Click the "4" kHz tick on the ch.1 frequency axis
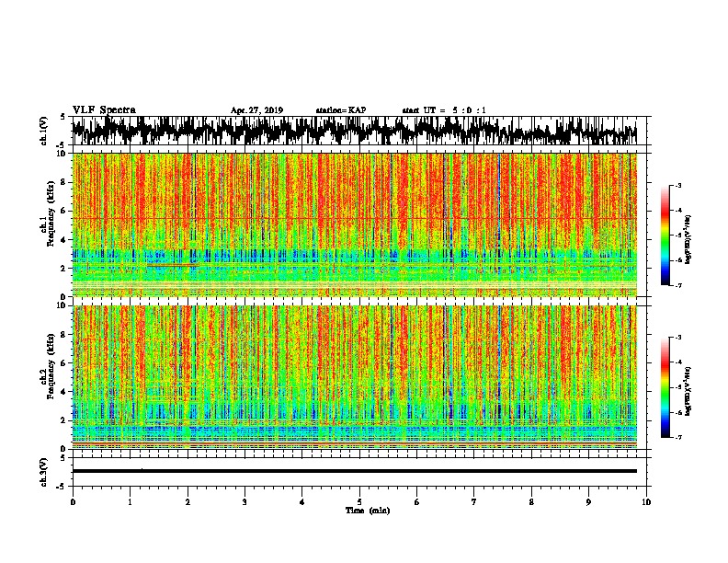 64,240
